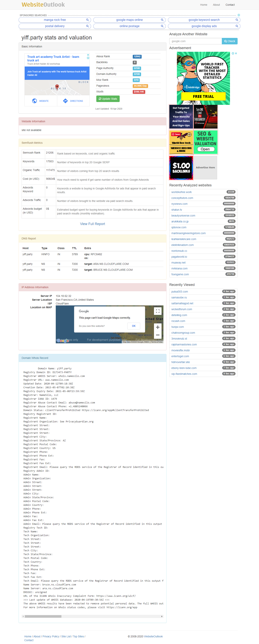This screenshot has height=644, width=259.
Task: Click OK in Google Maps error dialog
Action: [x=134, y=326]
